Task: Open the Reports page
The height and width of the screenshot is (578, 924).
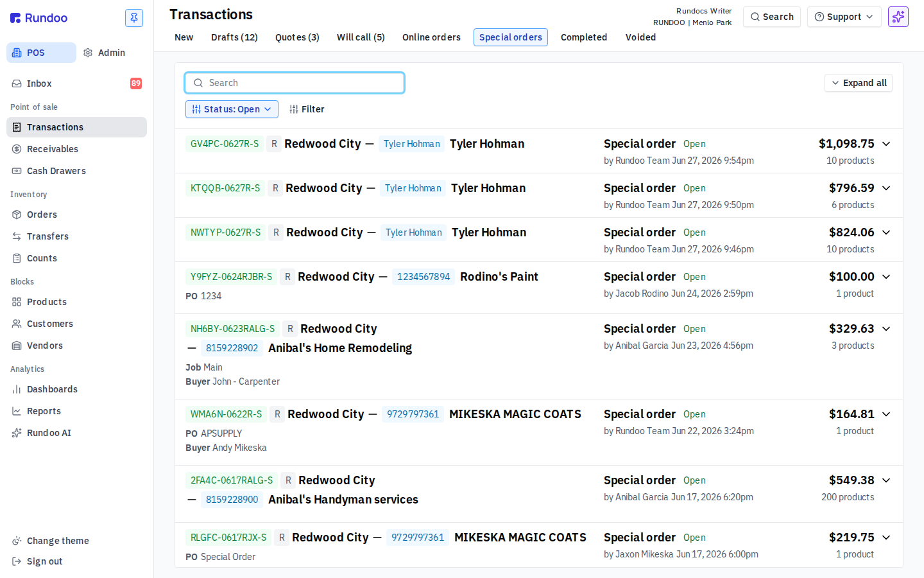Action: click(76, 411)
